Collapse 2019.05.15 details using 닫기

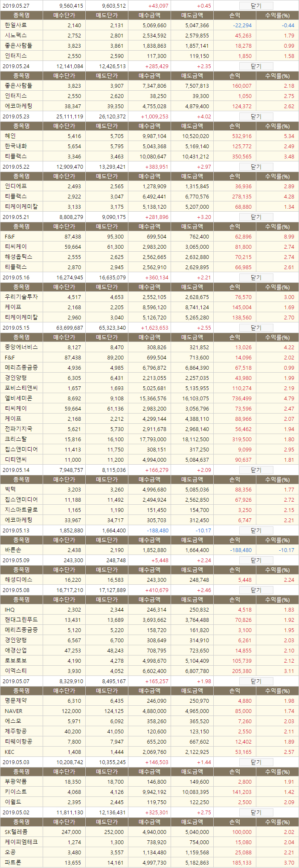click(256, 328)
